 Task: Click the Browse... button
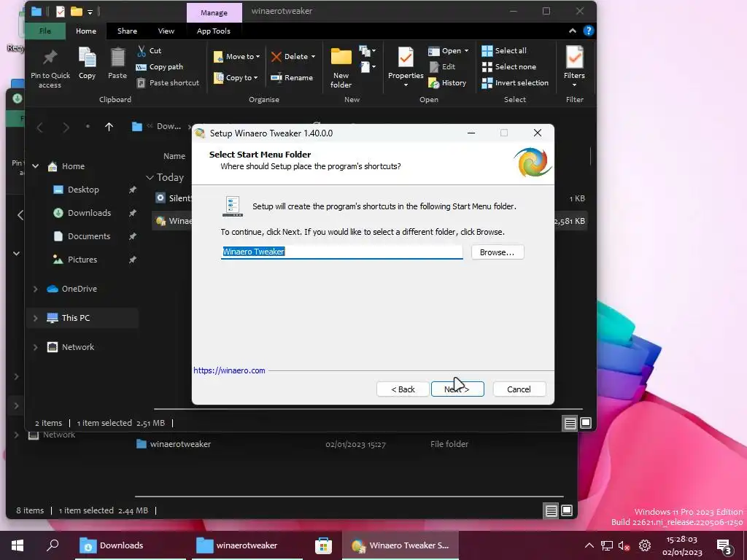[x=498, y=252]
